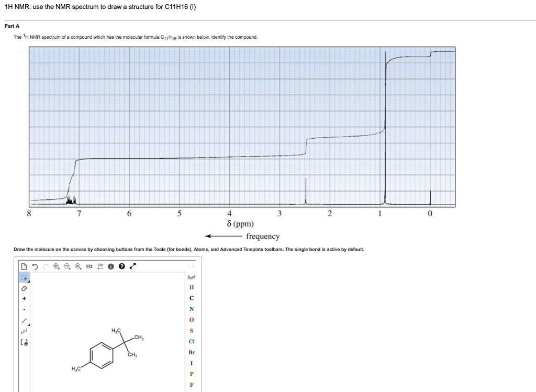The image size is (536, 392).
Task: Toggle the negative charge tool
Action: (x=24, y=309)
